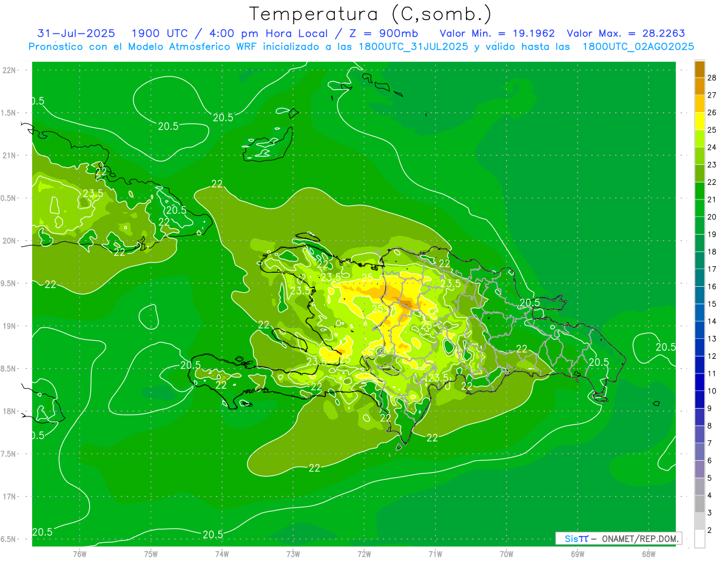Click the 21N latitude axis label
The height and width of the screenshot is (562, 728).
coord(10,156)
